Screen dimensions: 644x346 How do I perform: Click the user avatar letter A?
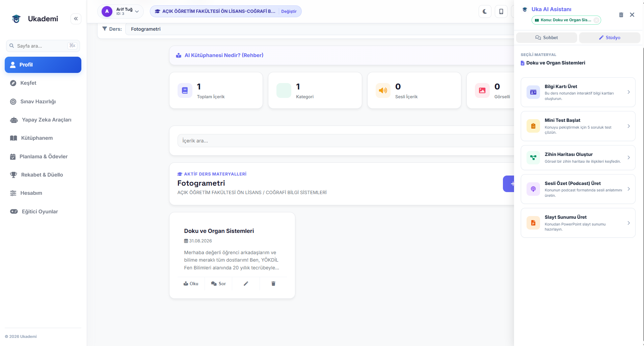pos(107,11)
